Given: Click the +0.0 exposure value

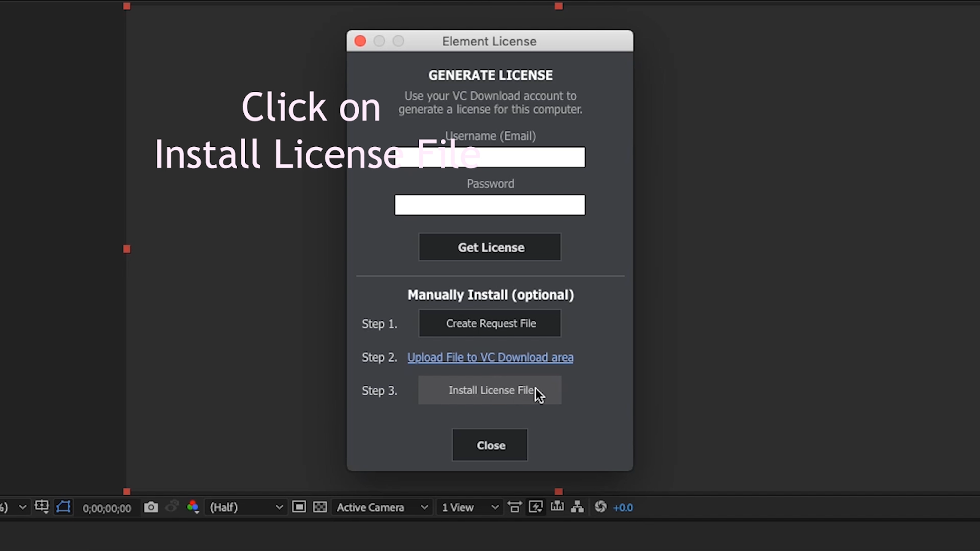Looking at the screenshot, I should pos(624,508).
